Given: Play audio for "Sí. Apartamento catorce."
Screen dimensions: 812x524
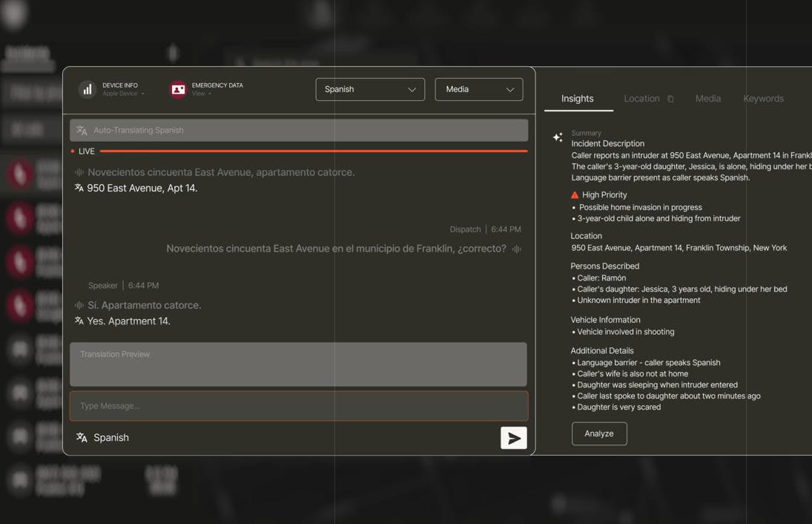Looking at the screenshot, I should (79, 305).
